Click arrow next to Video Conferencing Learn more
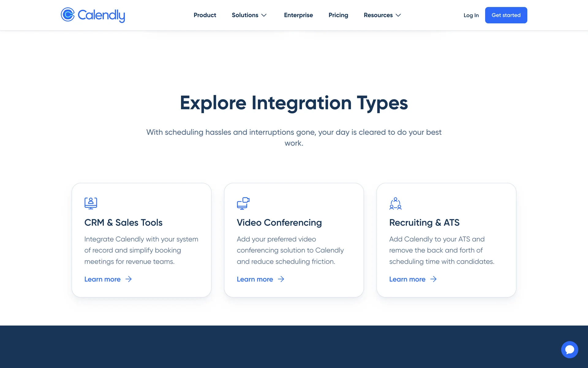588x368 pixels. click(281, 279)
